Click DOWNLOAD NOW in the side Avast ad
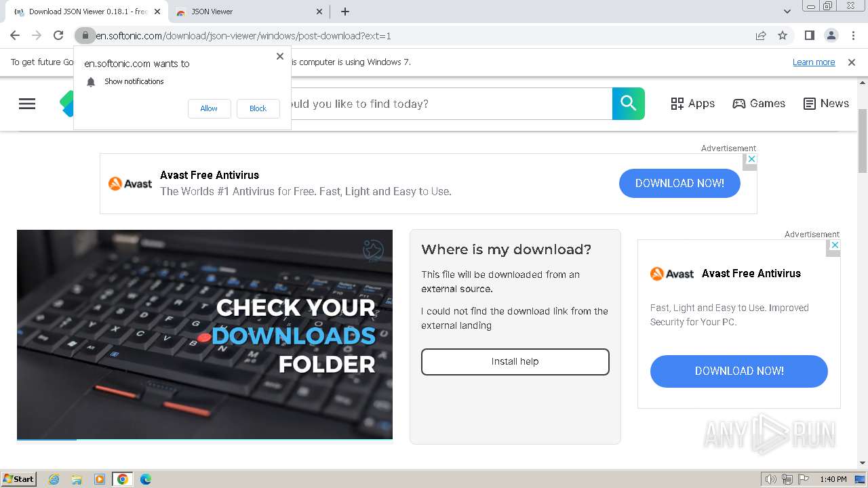This screenshot has height=488, width=868. 739,371
